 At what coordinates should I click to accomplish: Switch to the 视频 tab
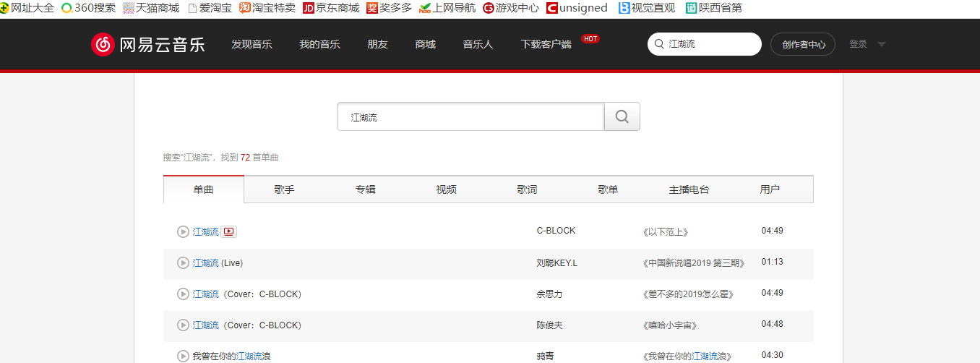click(x=446, y=189)
